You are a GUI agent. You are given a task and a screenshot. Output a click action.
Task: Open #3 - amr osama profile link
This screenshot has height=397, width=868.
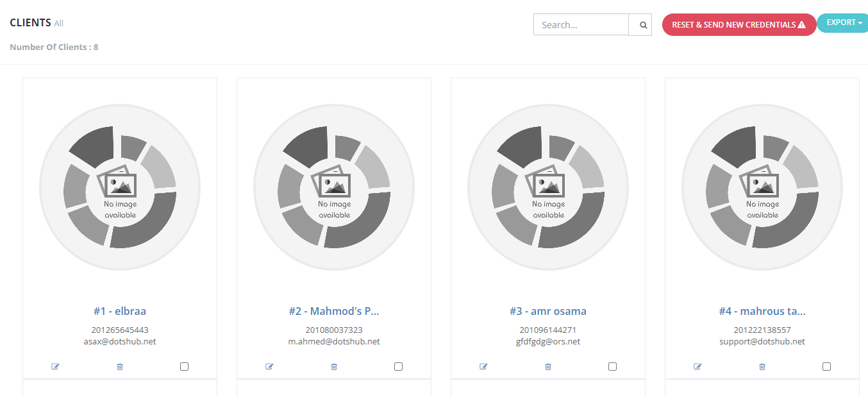[x=548, y=311]
